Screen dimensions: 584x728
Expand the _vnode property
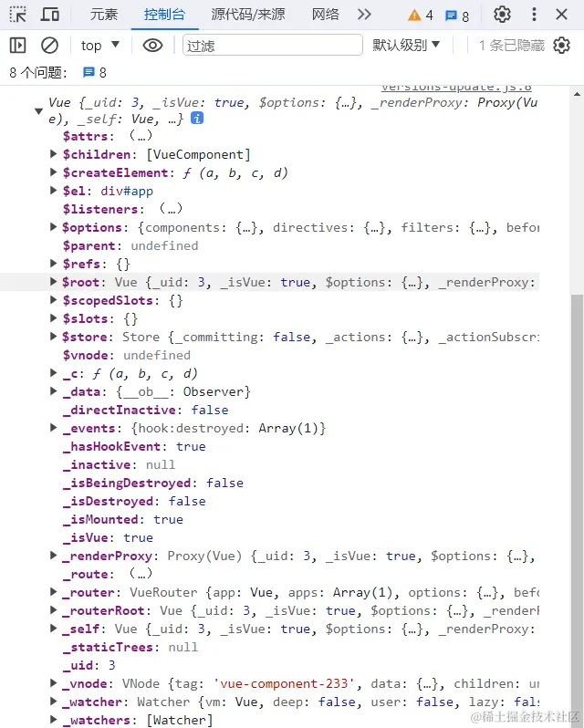[54, 683]
